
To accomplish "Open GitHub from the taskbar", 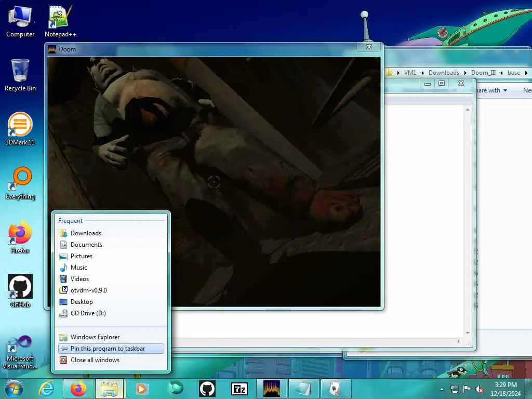I will 207,389.
